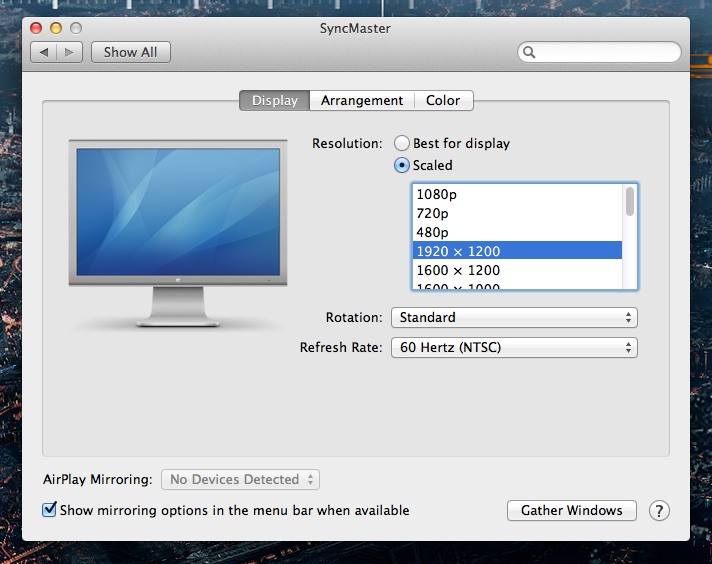Open help with the question mark button
This screenshot has width=712, height=564.
coord(659,510)
